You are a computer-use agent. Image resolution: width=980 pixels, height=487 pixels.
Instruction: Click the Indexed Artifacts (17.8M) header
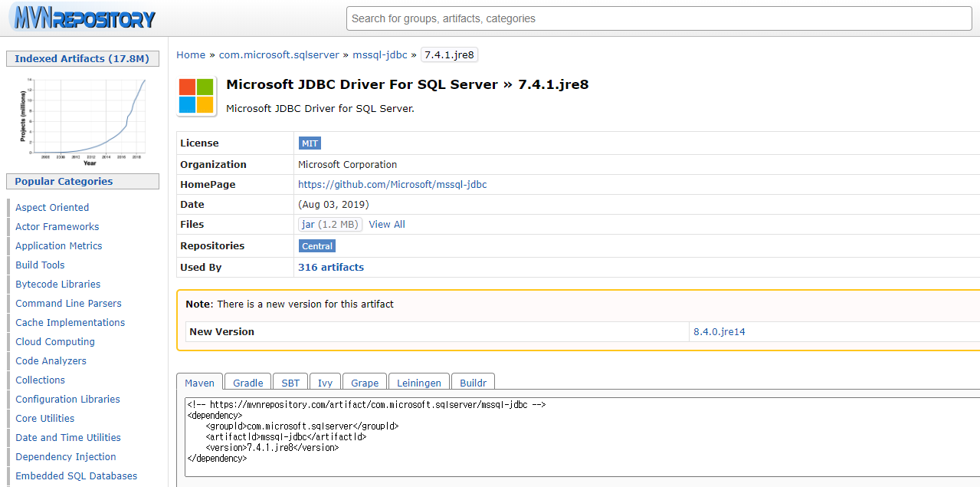point(82,59)
